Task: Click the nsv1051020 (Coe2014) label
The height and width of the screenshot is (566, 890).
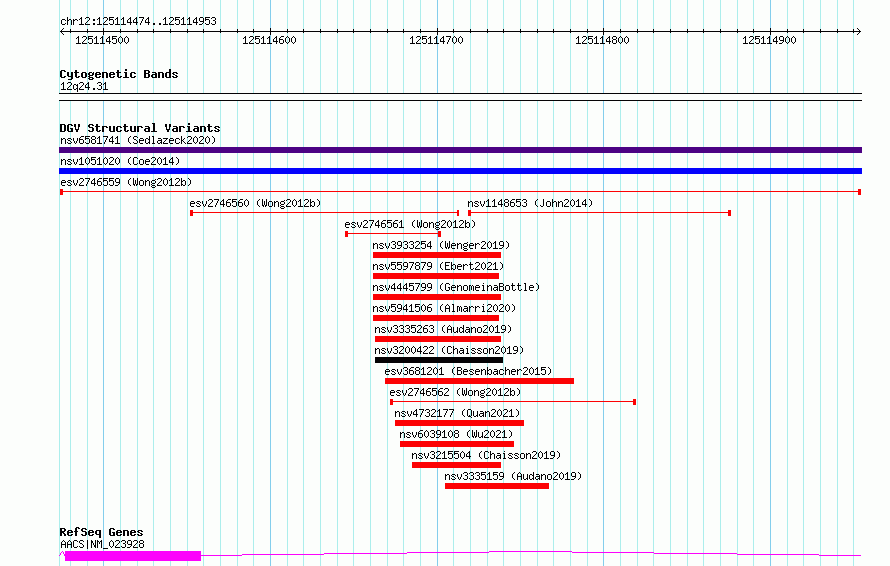Action: (x=120, y=161)
